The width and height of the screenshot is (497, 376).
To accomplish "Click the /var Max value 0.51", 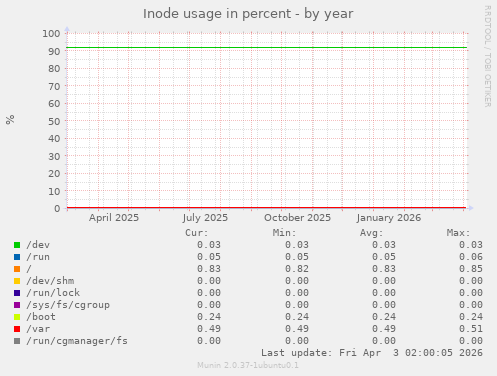I will pyautogui.click(x=471, y=329).
